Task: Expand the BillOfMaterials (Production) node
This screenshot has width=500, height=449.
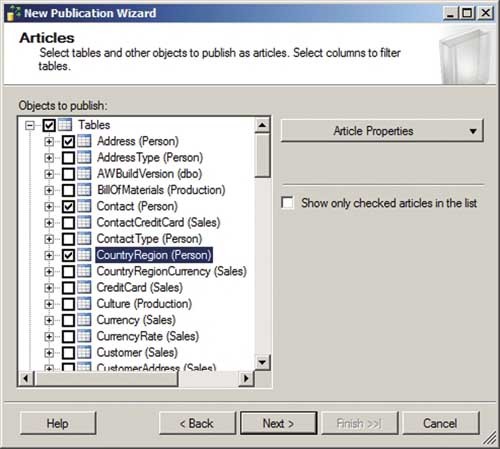Action: [49, 190]
